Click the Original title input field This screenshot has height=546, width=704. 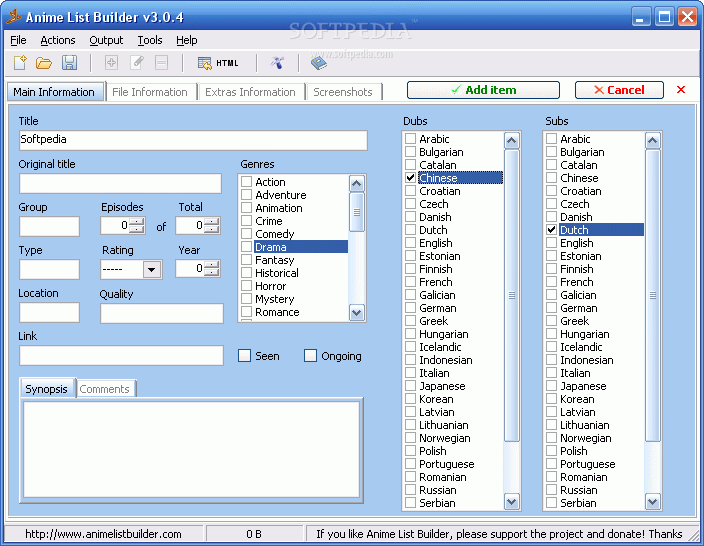coord(120,183)
